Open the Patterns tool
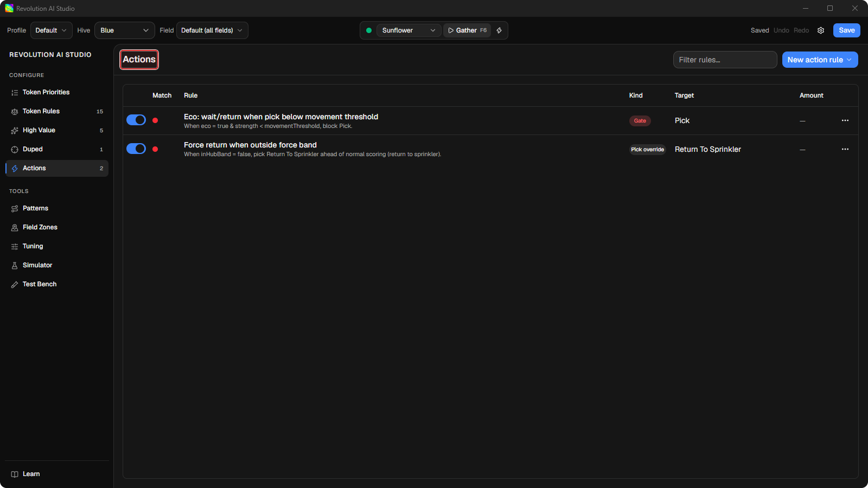This screenshot has width=868, height=488. tap(57, 208)
